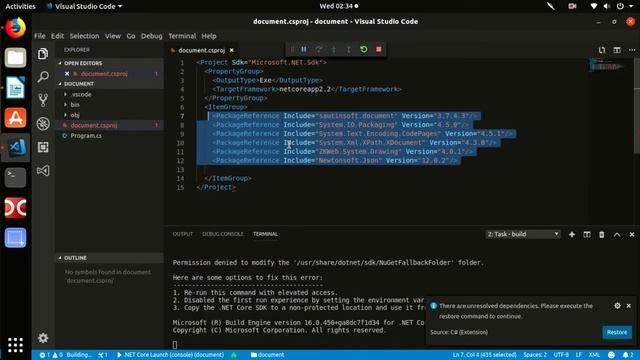Viewport: 640px width, 360px height.
Task: Click the Restore button in notification
Action: coord(617,332)
